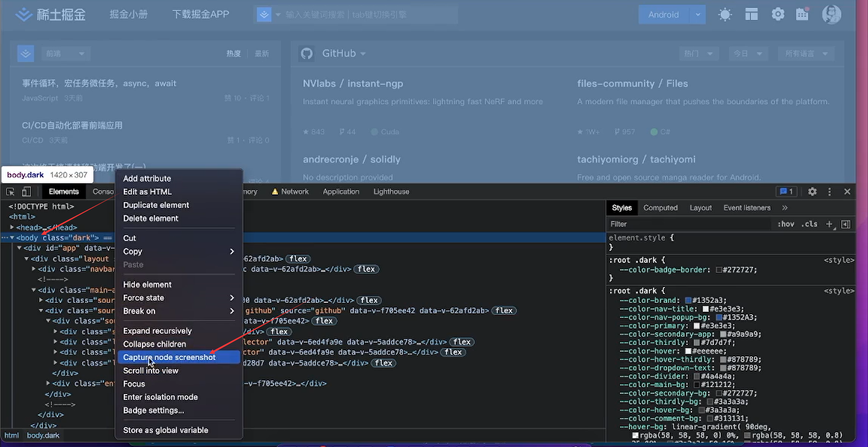This screenshot has width=868, height=447.
Task: Open page settings gear in header
Action: click(x=778, y=15)
